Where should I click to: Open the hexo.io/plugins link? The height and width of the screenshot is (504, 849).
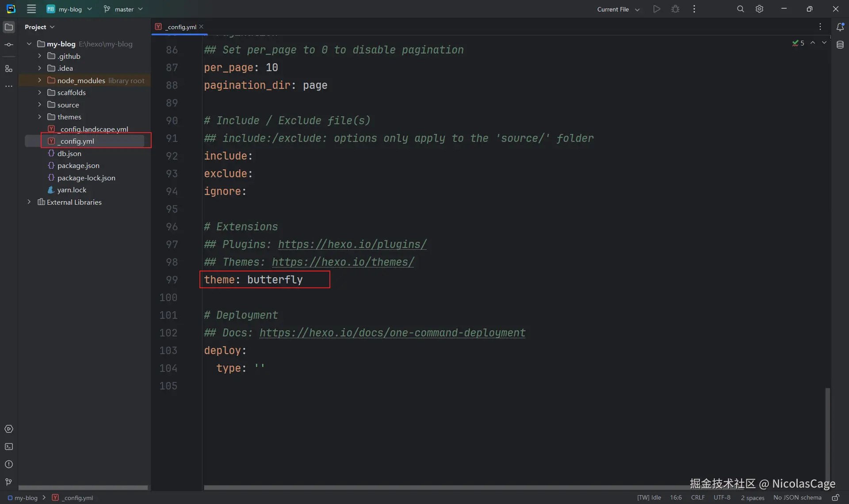pyautogui.click(x=352, y=244)
